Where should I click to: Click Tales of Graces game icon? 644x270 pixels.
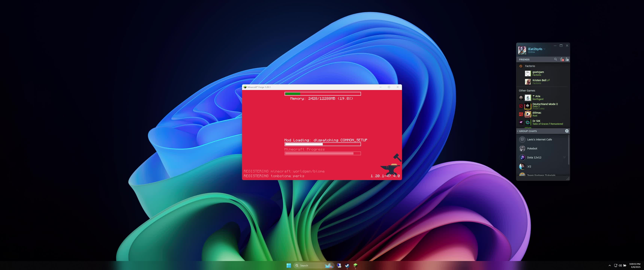[x=521, y=122]
